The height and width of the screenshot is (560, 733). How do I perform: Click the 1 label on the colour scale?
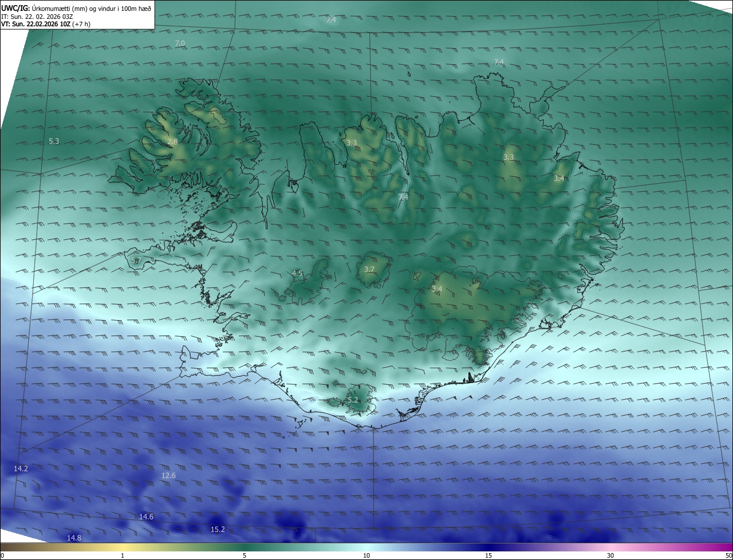[123, 555]
